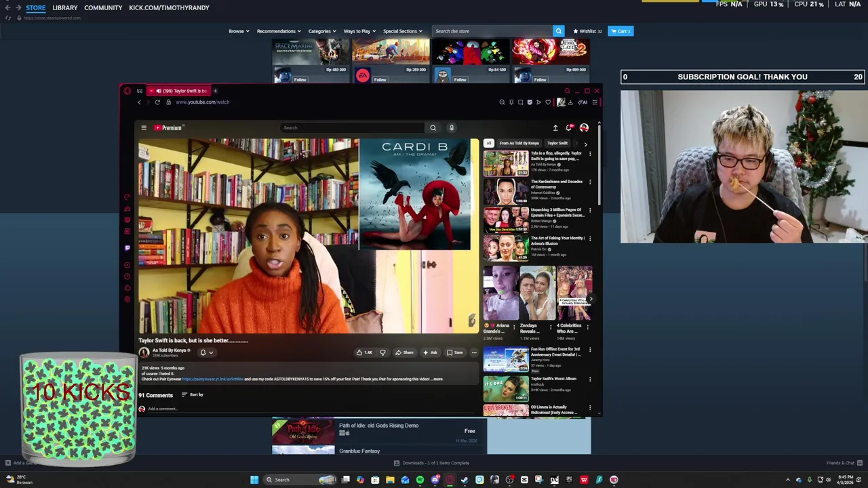868x488 pixels.
Task: Select the All filter chip
Action: 488,143
